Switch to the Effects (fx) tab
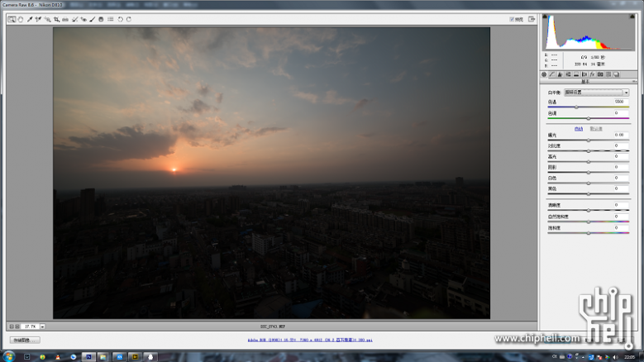The image size is (644, 362). click(x=592, y=74)
